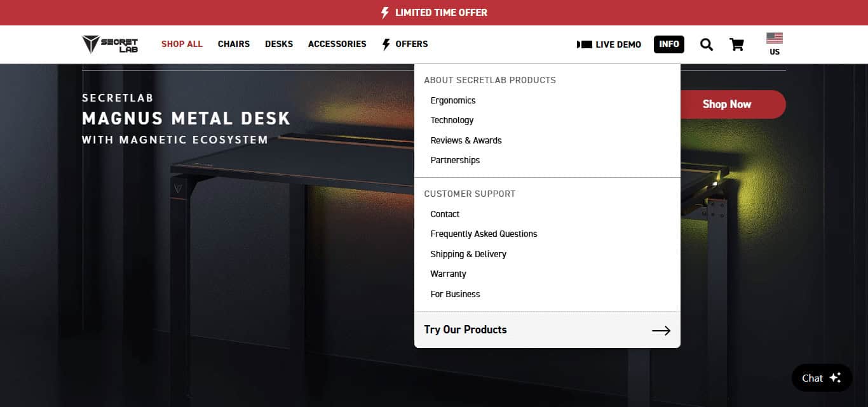The width and height of the screenshot is (868, 407).
Task: Open Shipping & Delivery info
Action: [x=468, y=254]
